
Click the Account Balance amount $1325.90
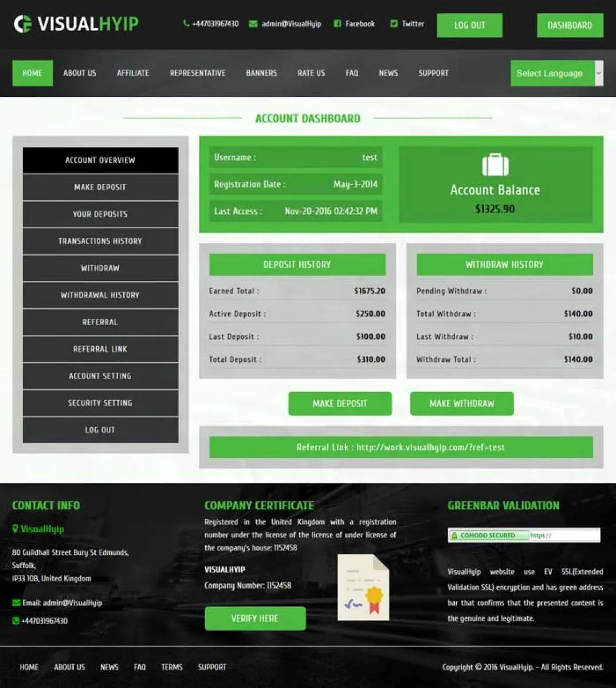click(495, 209)
